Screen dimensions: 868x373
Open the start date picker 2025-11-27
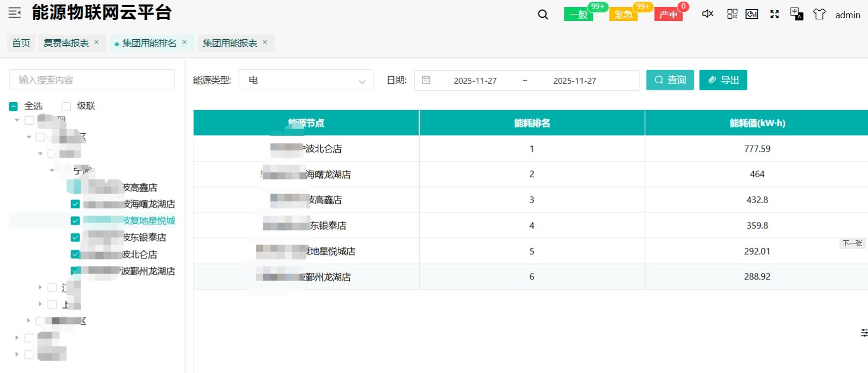point(475,81)
